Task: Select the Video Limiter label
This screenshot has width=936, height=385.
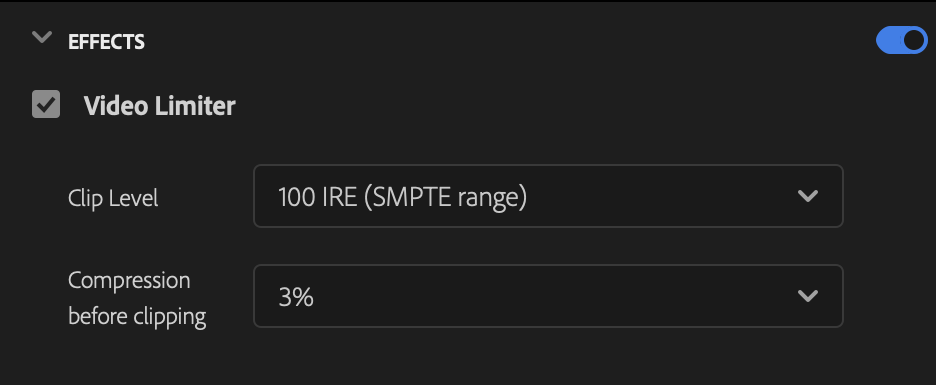Action: pos(159,106)
